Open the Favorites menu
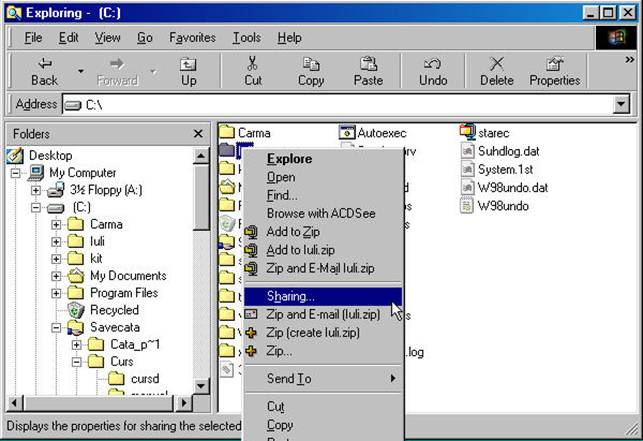Image resolution: width=643 pixels, height=441 pixels. click(192, 38)
